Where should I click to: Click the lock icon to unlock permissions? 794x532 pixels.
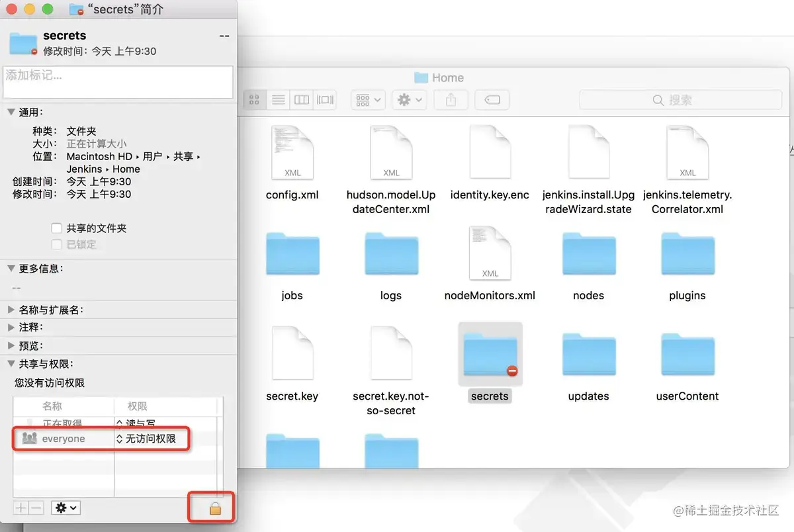click(214, 509)
